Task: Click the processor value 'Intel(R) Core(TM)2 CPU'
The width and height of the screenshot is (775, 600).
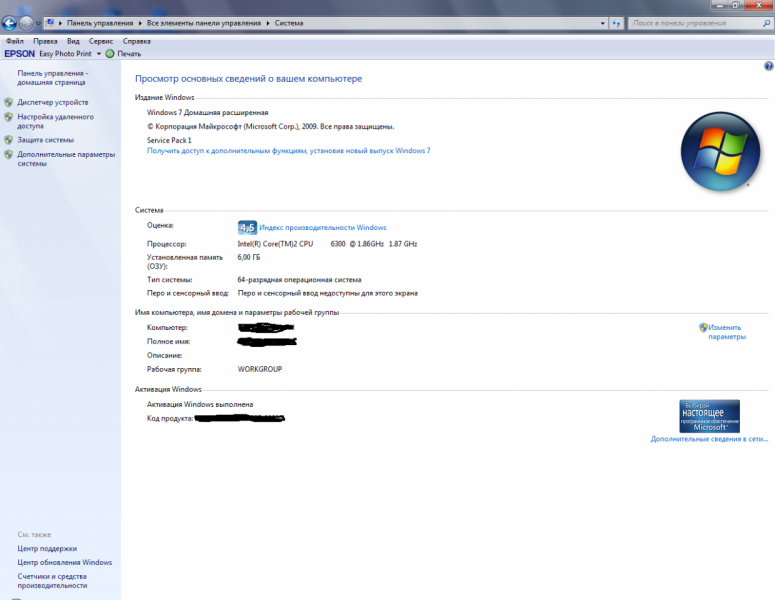Action: point(275,244)
